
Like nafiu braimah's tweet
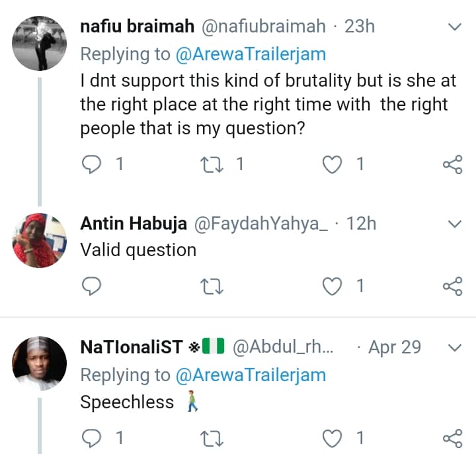334,164
